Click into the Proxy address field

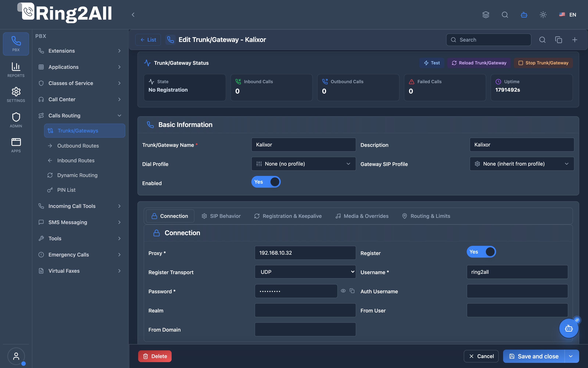[305, 253]
